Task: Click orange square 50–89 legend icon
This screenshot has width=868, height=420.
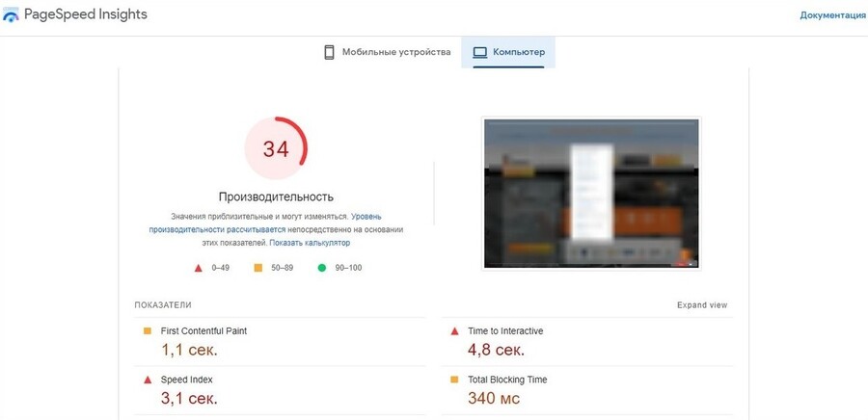Action: (258, 268)
